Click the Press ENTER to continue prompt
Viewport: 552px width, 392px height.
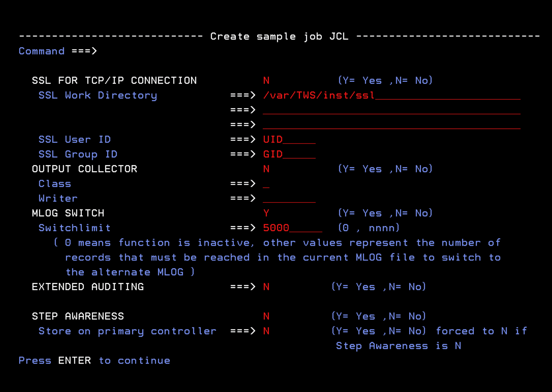pyautogui.click(x=94, y=361)
